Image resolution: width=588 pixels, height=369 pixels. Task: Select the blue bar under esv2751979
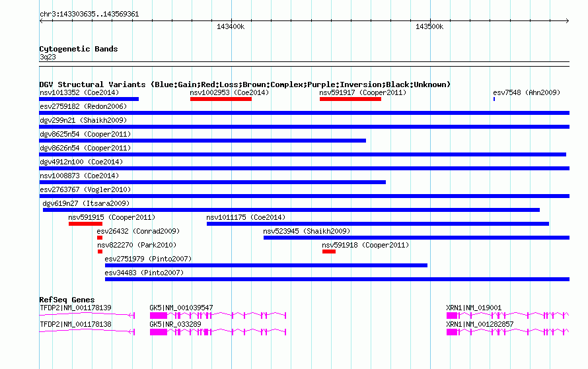coord(266,265)
